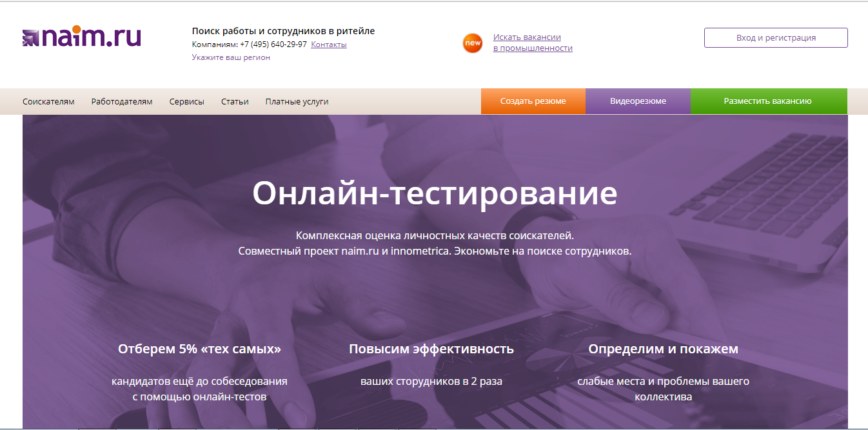The width and height of the screenshot is (868, 430).
Task: Click the orange «Создать резюме» button
Action: click(533, 101)
